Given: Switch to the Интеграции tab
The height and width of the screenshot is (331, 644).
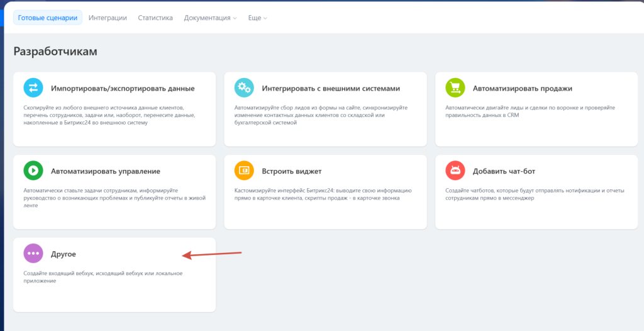Looking at the screenshot, I should pos(108,18).
